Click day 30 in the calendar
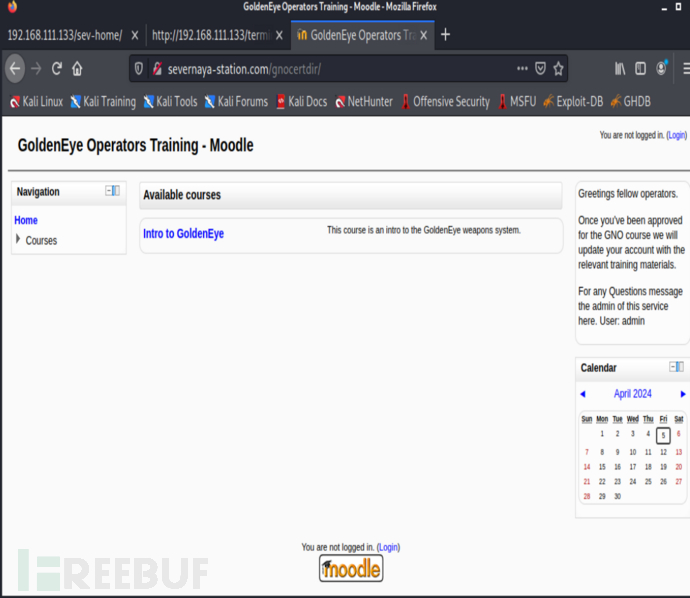Viewport: 690px width, 598px height. [x=617, y=496]
